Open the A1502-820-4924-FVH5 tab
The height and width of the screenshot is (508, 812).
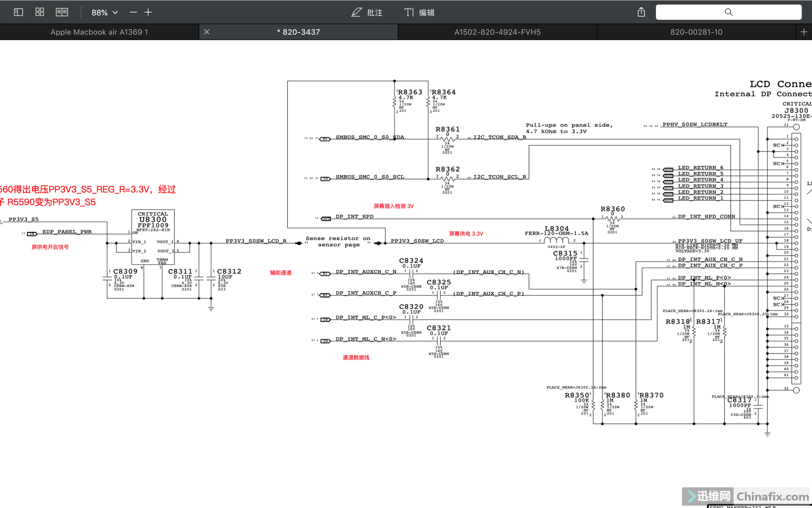(x=497, y=32)
